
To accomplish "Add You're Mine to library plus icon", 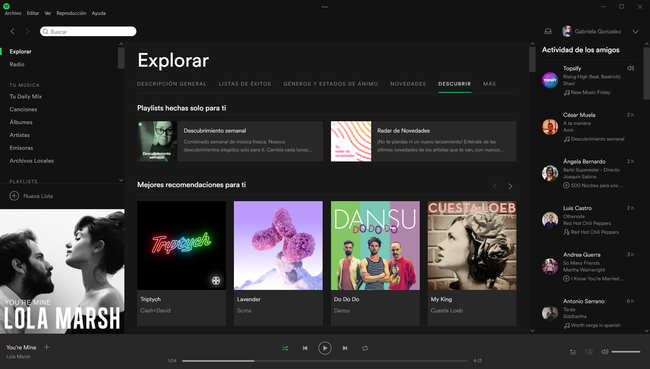I will pyautogui.click(x=46, y=347).
